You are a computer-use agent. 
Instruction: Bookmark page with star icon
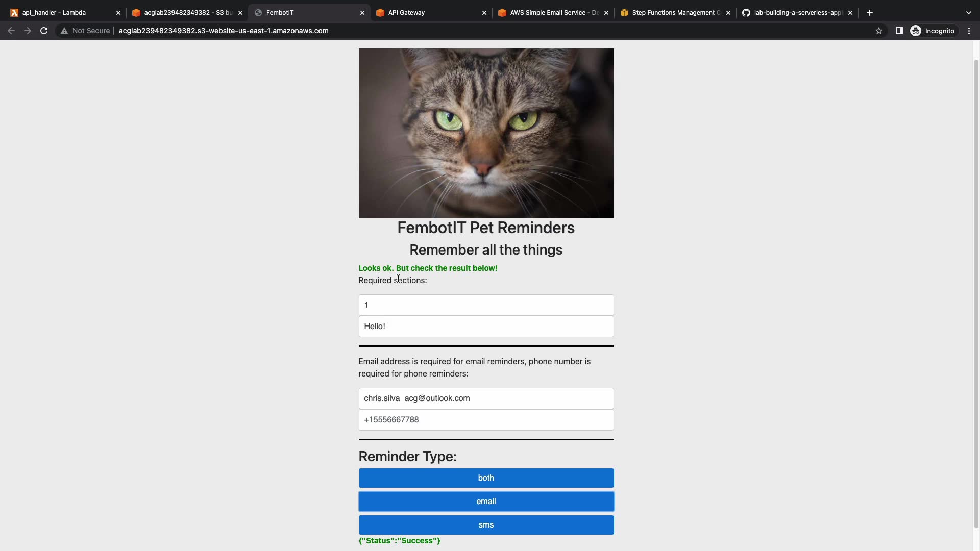(x=878, y=31)
